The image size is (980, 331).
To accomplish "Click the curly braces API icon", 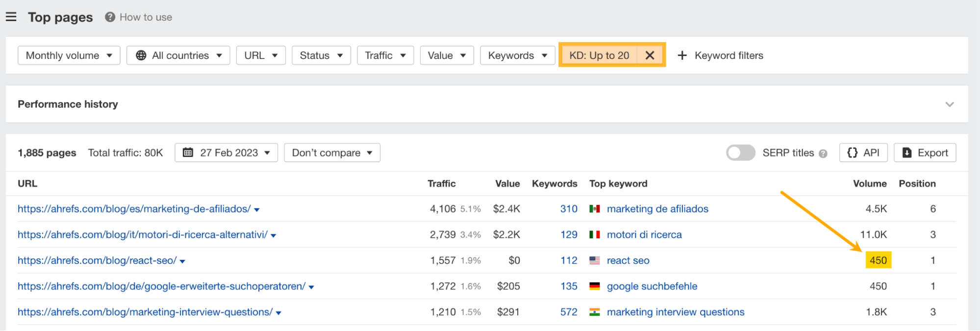I will (x=853, y=153).
